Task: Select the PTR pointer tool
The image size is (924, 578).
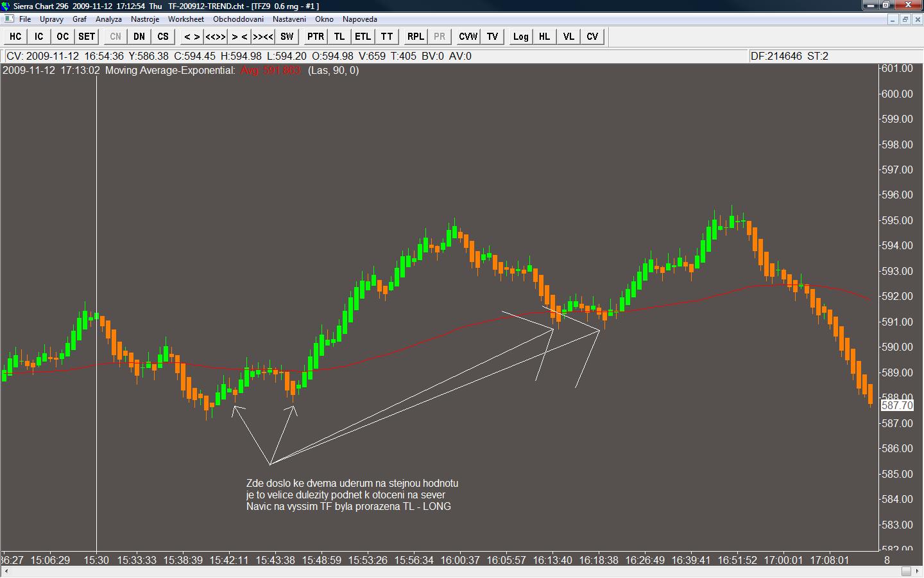Action: tap(316, 37)
